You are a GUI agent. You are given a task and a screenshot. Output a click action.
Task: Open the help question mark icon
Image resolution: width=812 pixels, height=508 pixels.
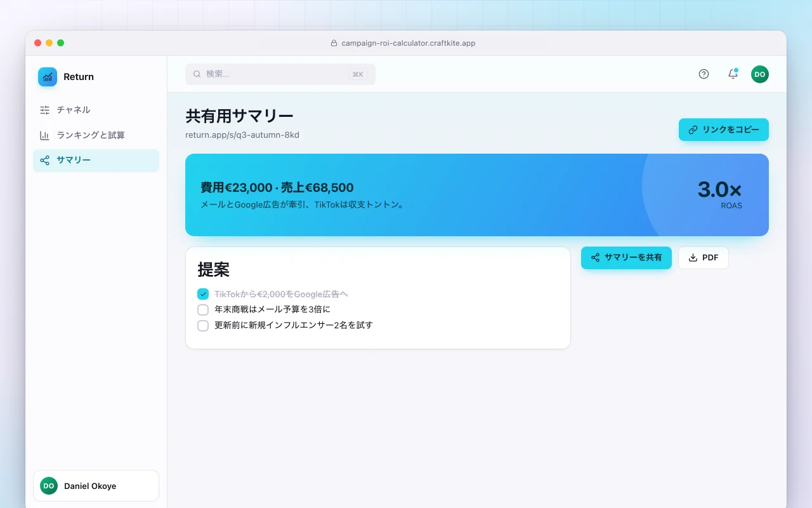[x=704, y=74]
